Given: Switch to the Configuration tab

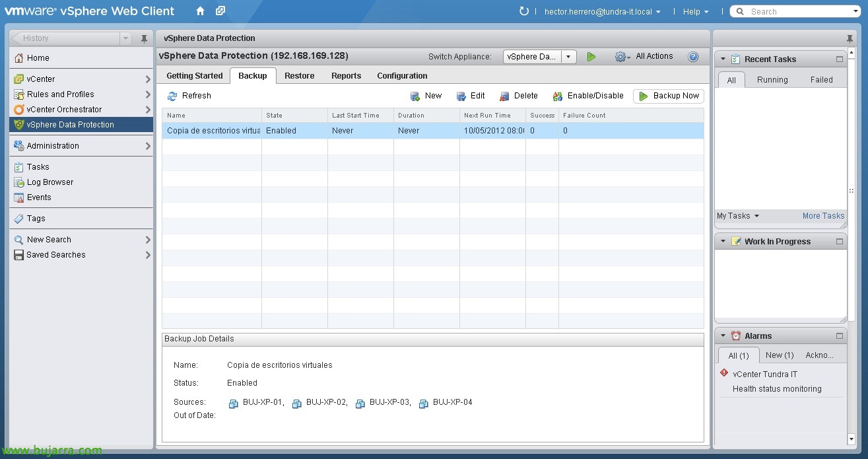Looking at the screenshot, I should pos(402,76).
